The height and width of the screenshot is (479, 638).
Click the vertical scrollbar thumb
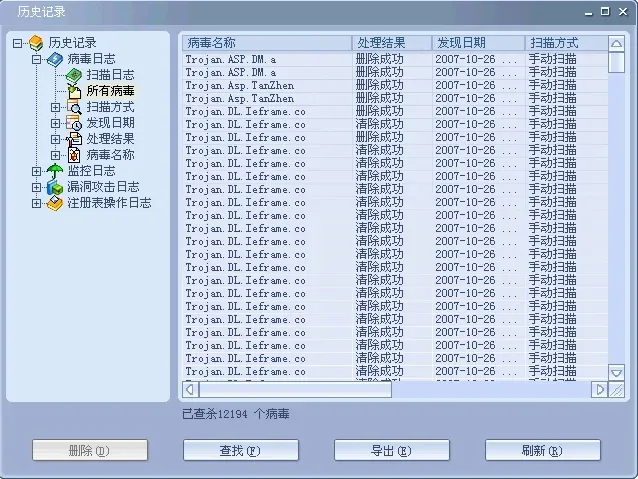pos(616,62)
